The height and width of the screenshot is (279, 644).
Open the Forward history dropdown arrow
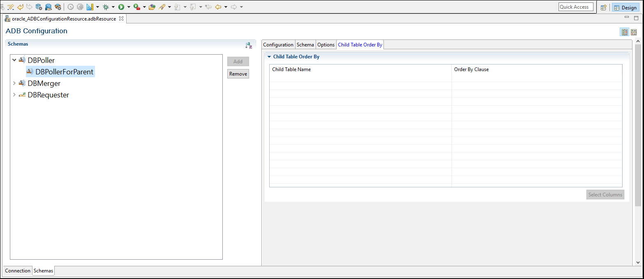[241, 7]
